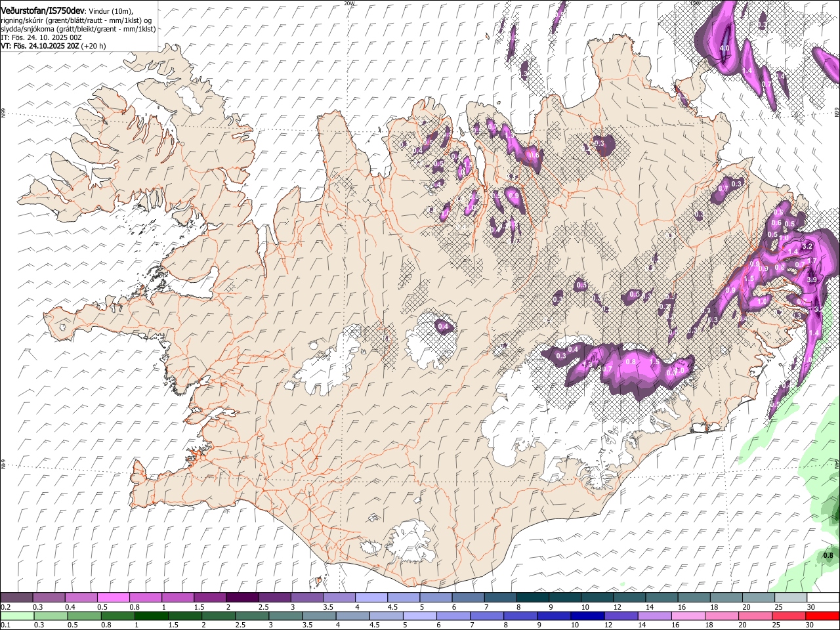Click the '0.4' value on the central glacier

(443, 326)
